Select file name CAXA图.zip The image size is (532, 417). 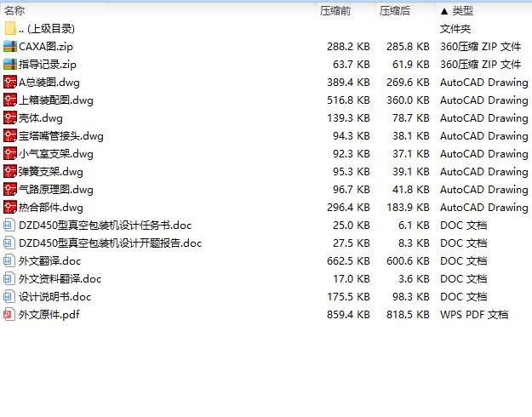pyautogui.click(x=46, y=47)
